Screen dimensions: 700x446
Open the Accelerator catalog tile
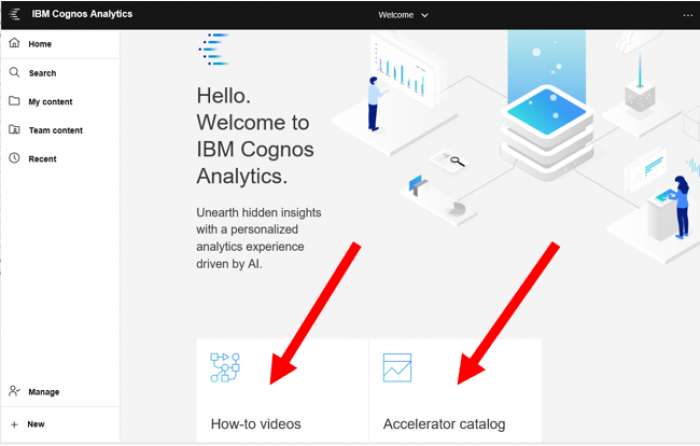[x=456, y=390]
